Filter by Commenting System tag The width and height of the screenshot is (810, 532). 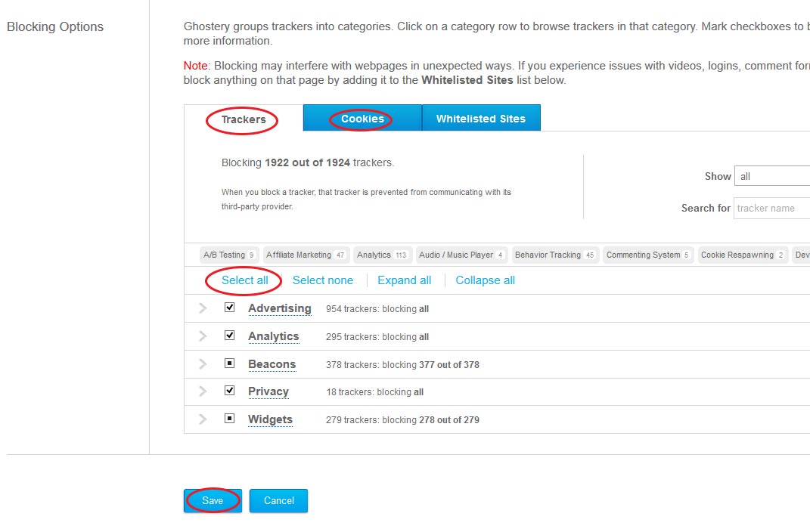(x=648, y=255)
